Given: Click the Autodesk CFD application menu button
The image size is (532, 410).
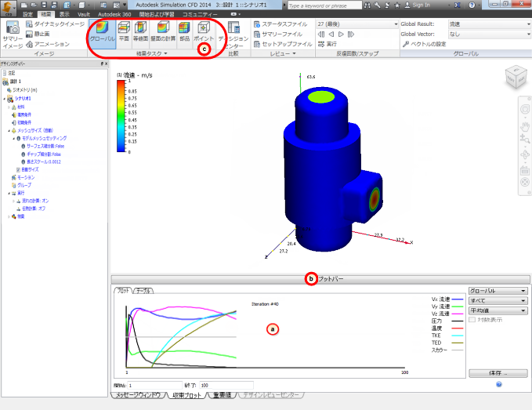Looking at the screenshot, I should click(8, 8).
